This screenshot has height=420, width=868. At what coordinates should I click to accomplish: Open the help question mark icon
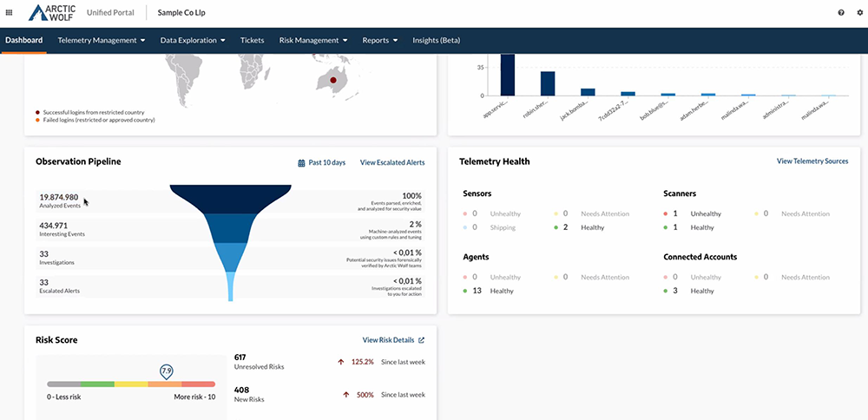[841, 13]
